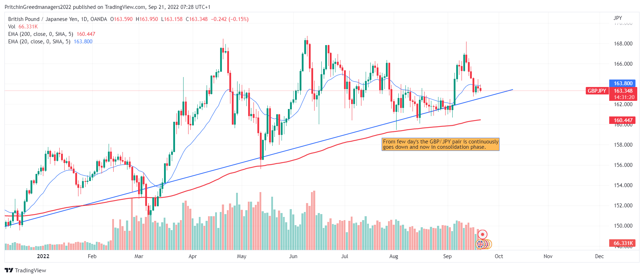This screenshot has width=644, height=278.
Task: Click the JPY currency label on price axis
Action: click(617, 18)
